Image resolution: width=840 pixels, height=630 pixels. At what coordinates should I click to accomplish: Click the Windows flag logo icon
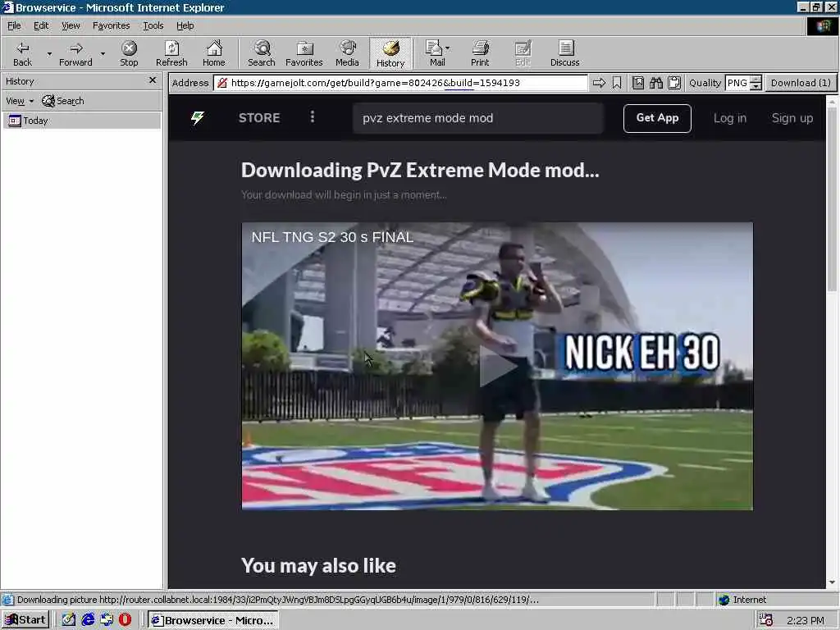click(x=823, y=25)
